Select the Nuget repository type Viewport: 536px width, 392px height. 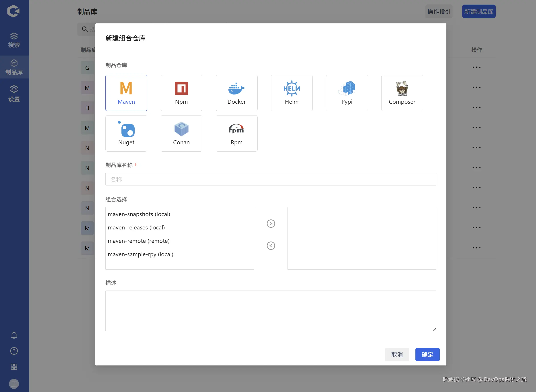[x=126, y=133]
